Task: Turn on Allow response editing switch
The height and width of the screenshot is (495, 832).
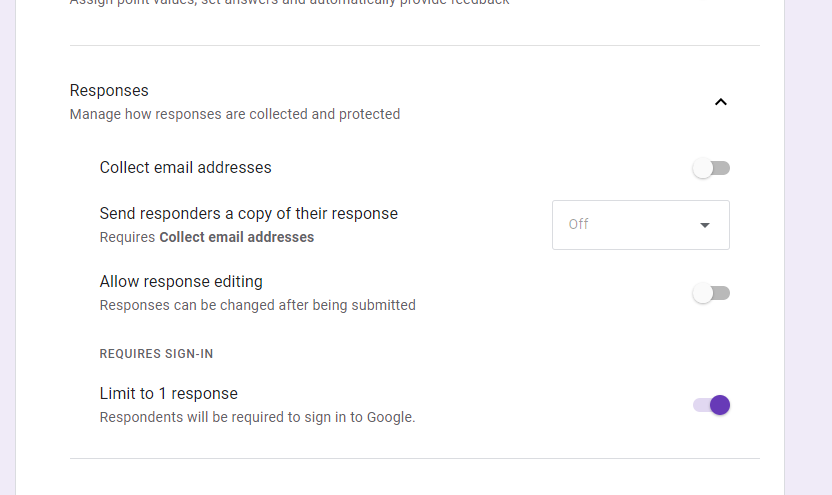Action: click(x=711, y=293)
